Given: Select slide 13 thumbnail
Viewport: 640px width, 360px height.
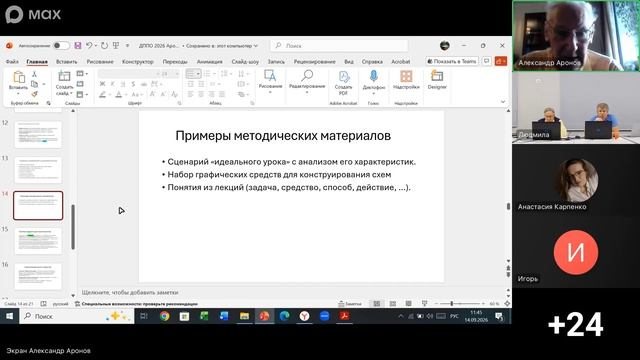Looking at the screenshot, I should pyautogui.click(x=38, y=170).
